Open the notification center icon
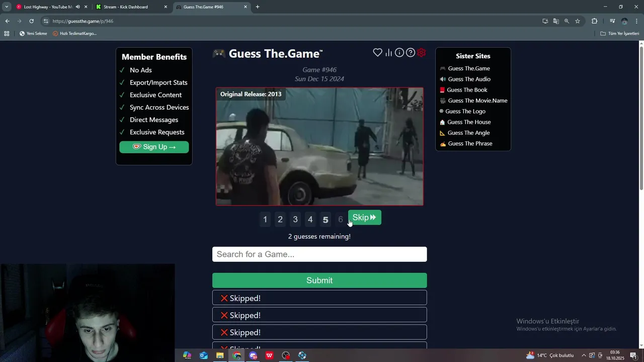The image size is (644, 362). coord(633,355)
